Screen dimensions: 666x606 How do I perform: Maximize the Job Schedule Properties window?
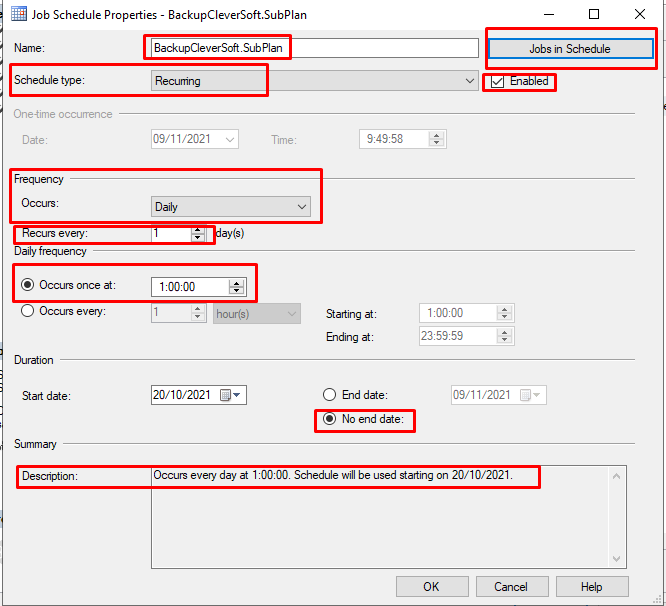coord(594,15)
